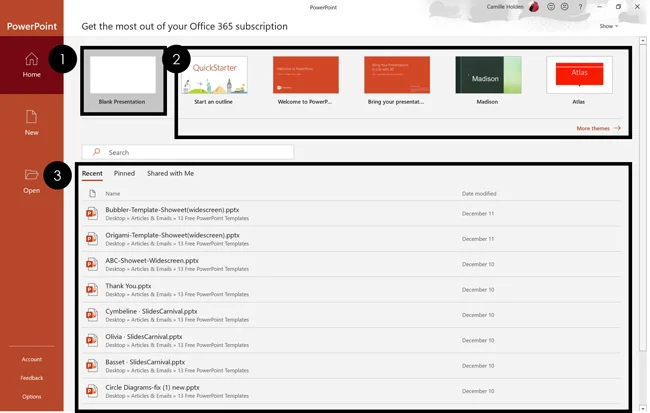Click the file icon of Olivia - SlidesCarnival
Viewport: 650px width, 413px height.
(x=92, y=340)
